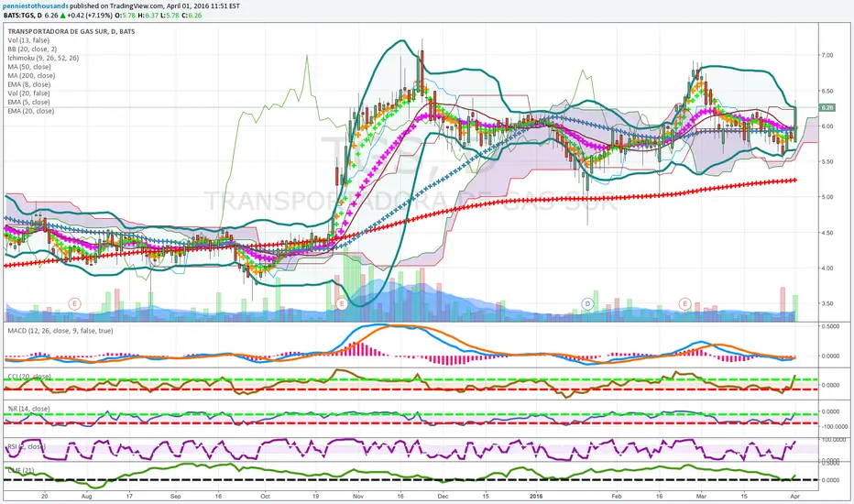
Task: Click the Dec label on the time axis
Action: (x=443, y=497)
